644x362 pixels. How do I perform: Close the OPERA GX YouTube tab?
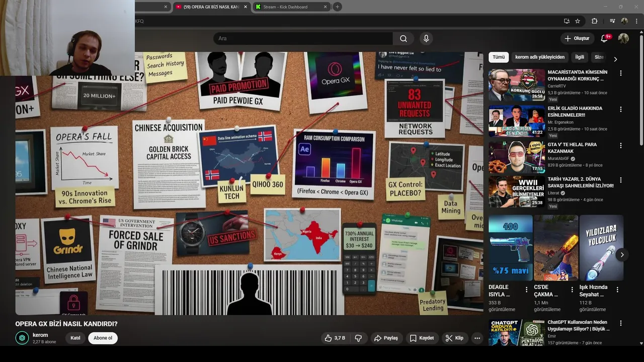point(245,7)
